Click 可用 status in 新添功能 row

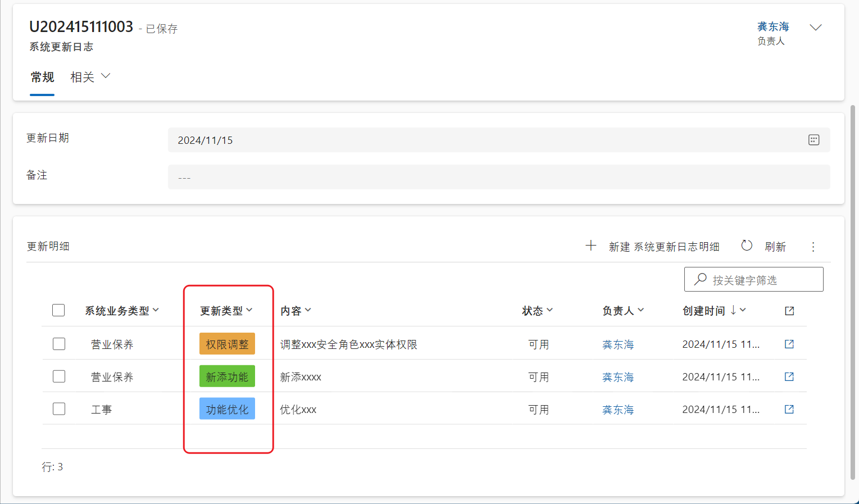point(538,377)
